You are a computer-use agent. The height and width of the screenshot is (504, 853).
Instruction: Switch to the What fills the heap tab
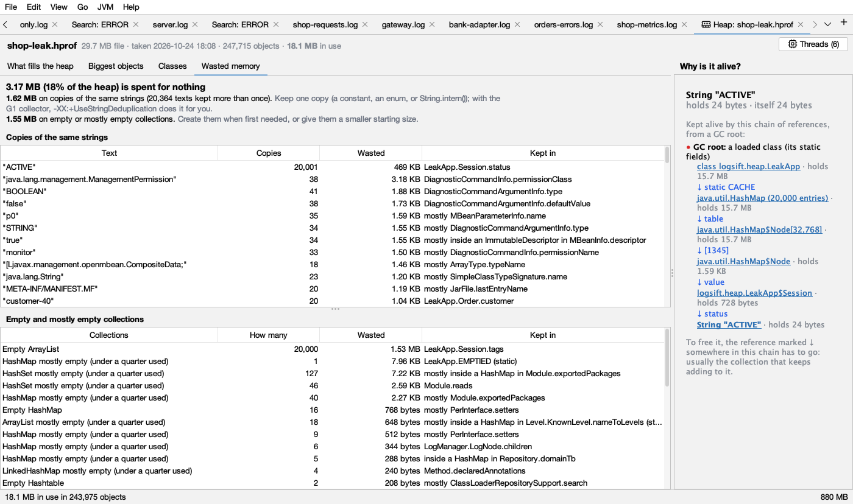click(40, 66)
